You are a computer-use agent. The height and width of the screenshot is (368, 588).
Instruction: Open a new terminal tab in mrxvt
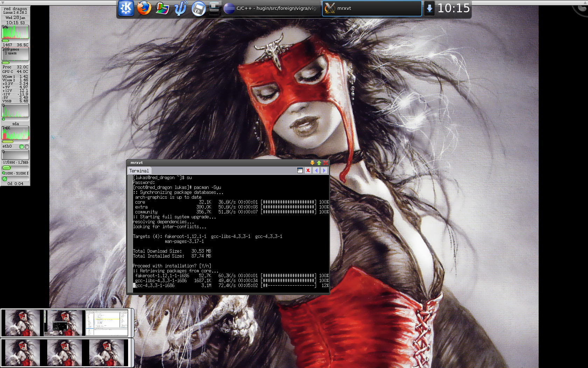300,170
